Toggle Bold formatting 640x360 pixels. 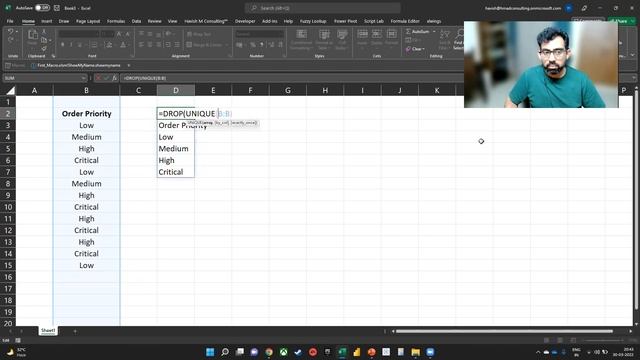point(62,44)
